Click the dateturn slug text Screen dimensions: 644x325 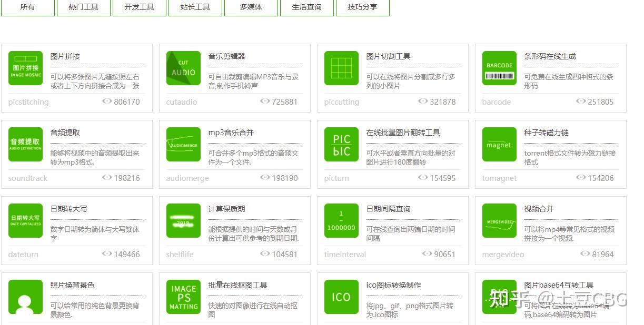click(23, 255)
